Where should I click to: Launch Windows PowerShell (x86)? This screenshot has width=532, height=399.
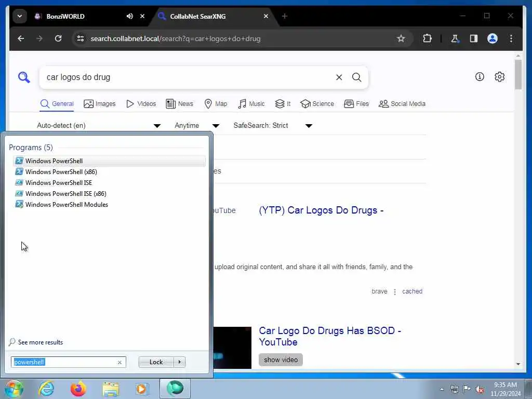tap(109, 171)
